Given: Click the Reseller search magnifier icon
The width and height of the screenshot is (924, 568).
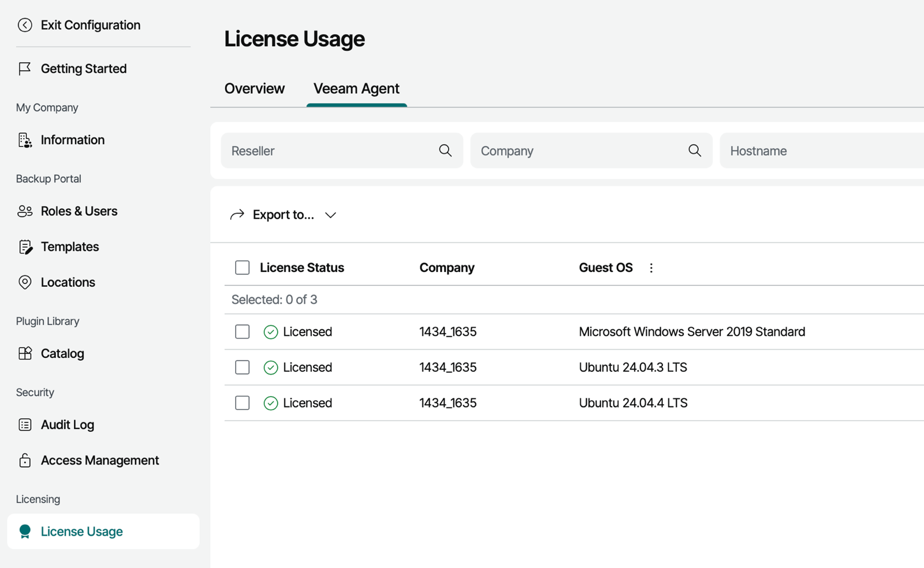Looking at the screenshot, I should click(x=445, y=151).
